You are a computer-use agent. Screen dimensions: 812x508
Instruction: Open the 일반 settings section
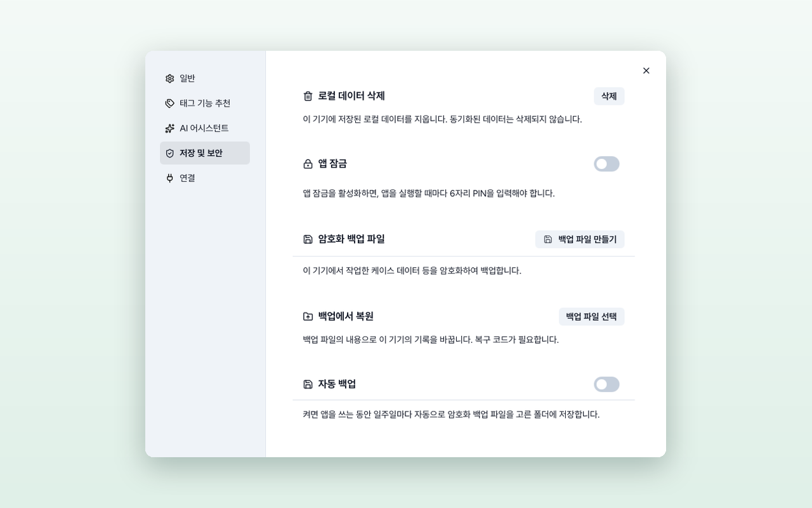pyautogui.click(x=205, y=79)
